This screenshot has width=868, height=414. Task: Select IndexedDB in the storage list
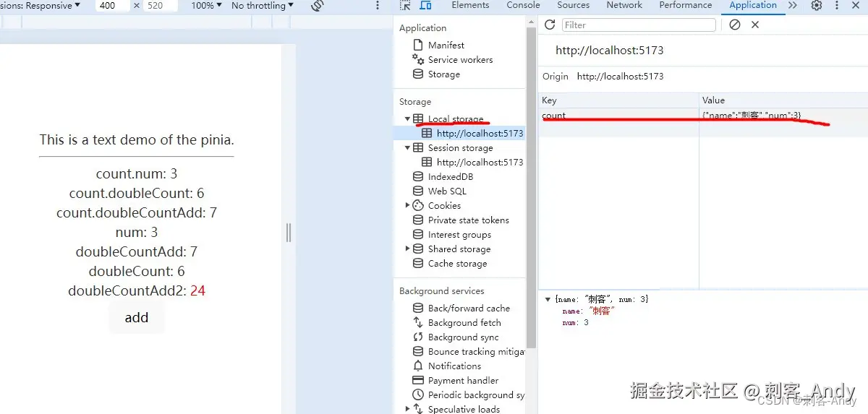tap(450, 176)
